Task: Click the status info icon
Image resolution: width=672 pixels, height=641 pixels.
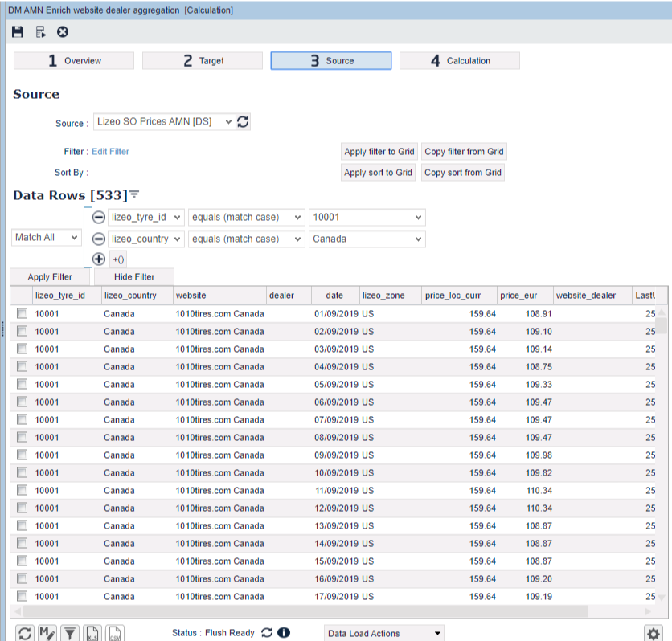Action: point(283,633)
